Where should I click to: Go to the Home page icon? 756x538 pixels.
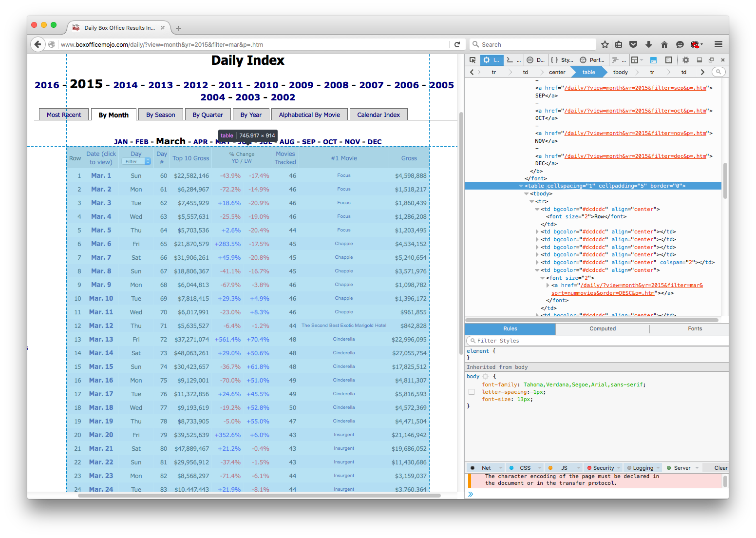click(664, 44)
